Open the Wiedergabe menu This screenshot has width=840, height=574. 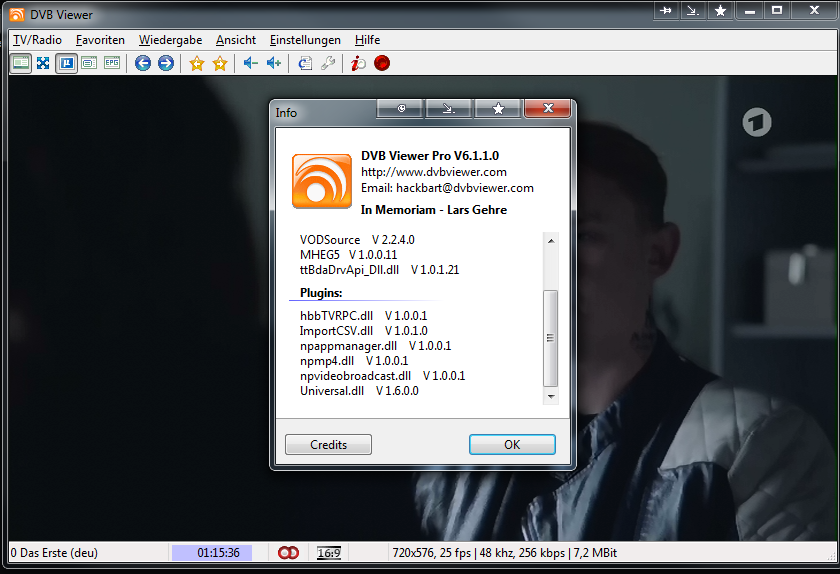170,40
